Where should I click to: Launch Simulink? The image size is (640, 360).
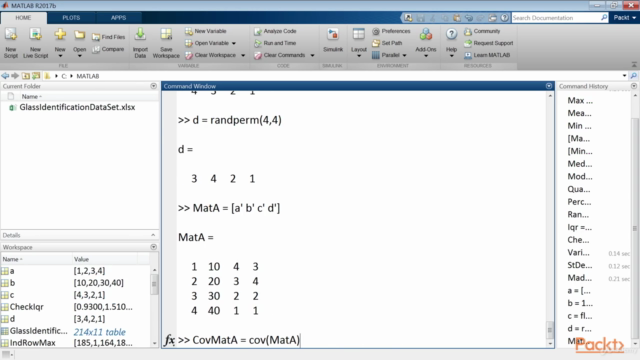pyautogui.click(x=333, y=41)
